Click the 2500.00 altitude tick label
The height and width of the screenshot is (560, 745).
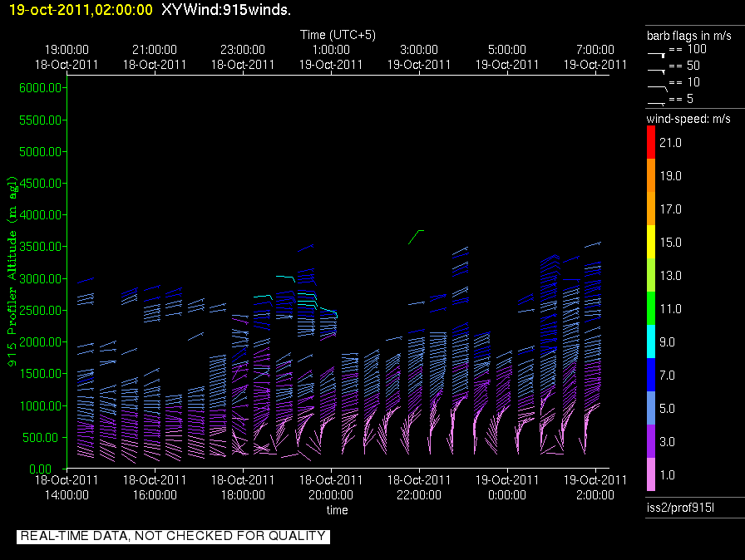click(41, 311)
